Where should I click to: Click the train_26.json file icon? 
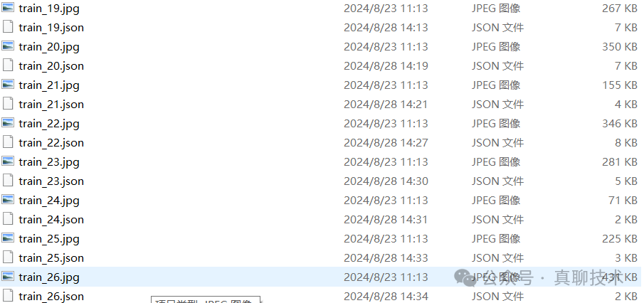tap(8, 296)
